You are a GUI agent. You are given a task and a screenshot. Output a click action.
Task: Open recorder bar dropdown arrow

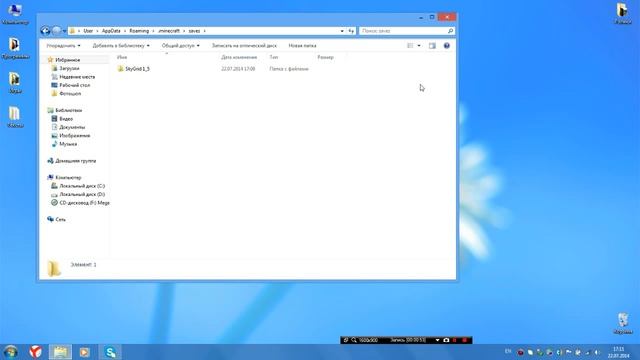pos(437,340)
